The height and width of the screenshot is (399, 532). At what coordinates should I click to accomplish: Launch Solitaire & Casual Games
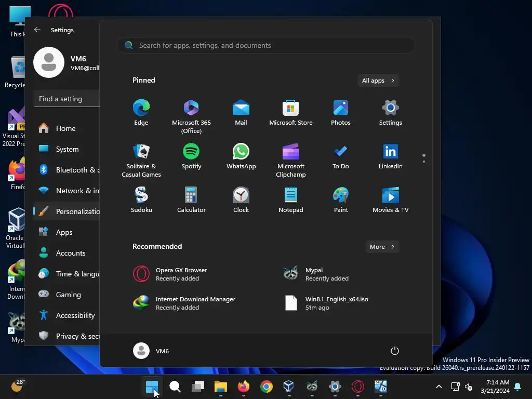(x=141, y=160)
